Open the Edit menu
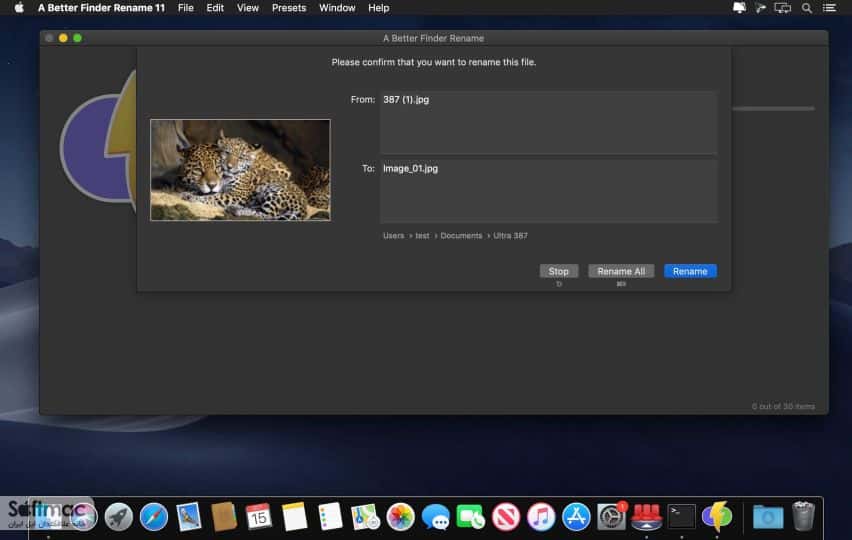The image size is (852, 540). pos(215,8)
